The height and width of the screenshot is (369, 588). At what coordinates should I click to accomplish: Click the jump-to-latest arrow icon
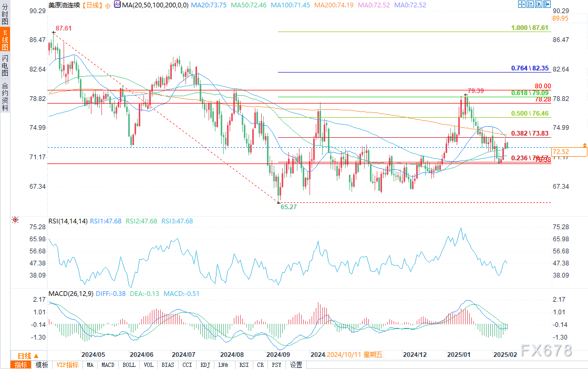click(547, 5)
